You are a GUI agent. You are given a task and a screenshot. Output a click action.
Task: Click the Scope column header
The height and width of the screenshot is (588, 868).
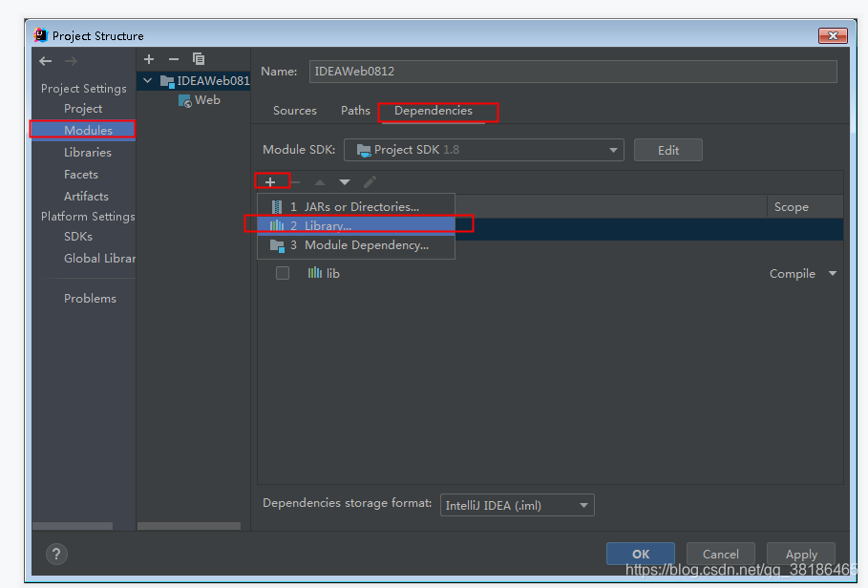pyautogui.click(x=791, y=207)
